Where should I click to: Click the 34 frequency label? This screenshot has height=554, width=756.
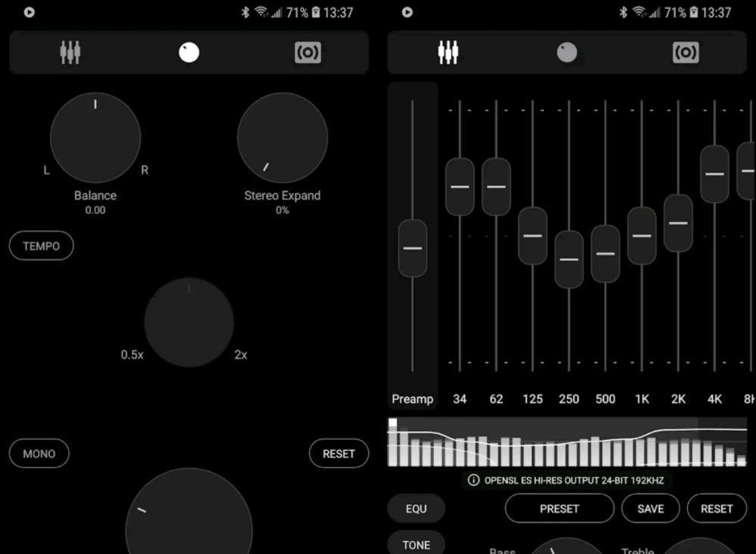coord(460,399)
